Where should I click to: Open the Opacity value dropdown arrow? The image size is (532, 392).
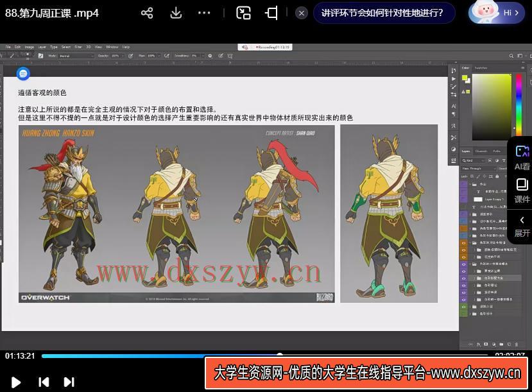[123, 56]
